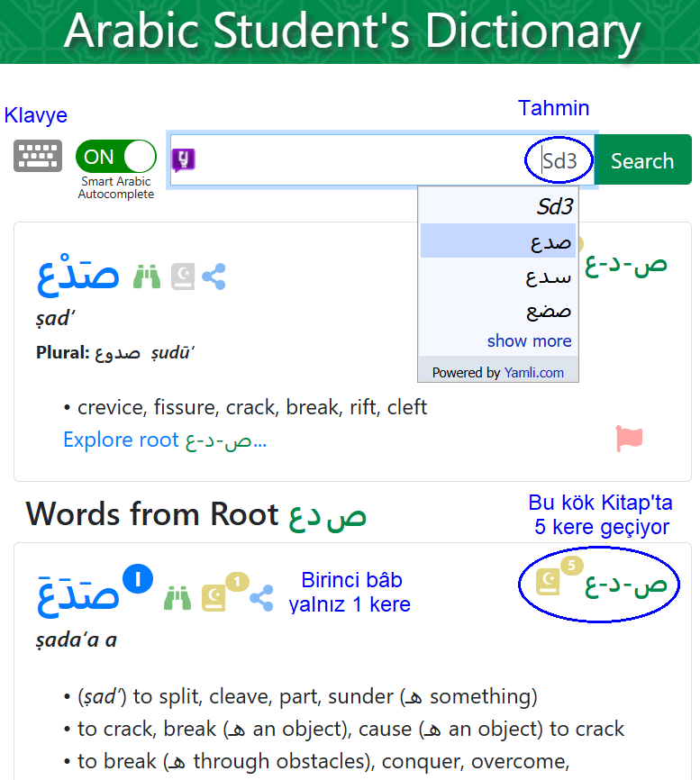Image resolution: width=700 pixels, height=780 pixels.
Task: Click the Arabic Student's Dictionary header title
Action: tap(351, 32)
